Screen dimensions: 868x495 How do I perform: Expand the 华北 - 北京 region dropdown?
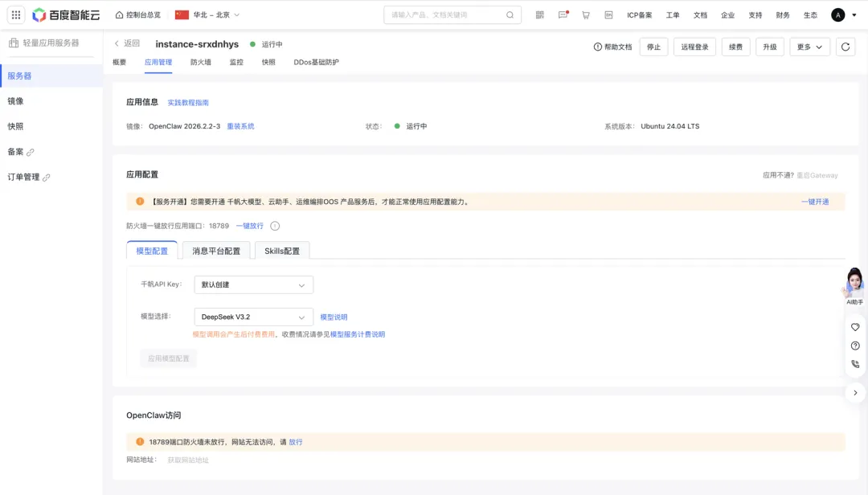(x=207, y=15)
